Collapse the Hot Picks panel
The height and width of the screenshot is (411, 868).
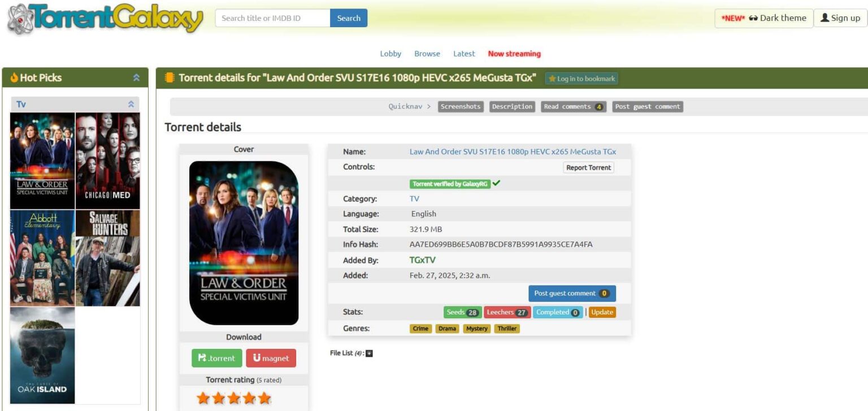pos(136,77)
